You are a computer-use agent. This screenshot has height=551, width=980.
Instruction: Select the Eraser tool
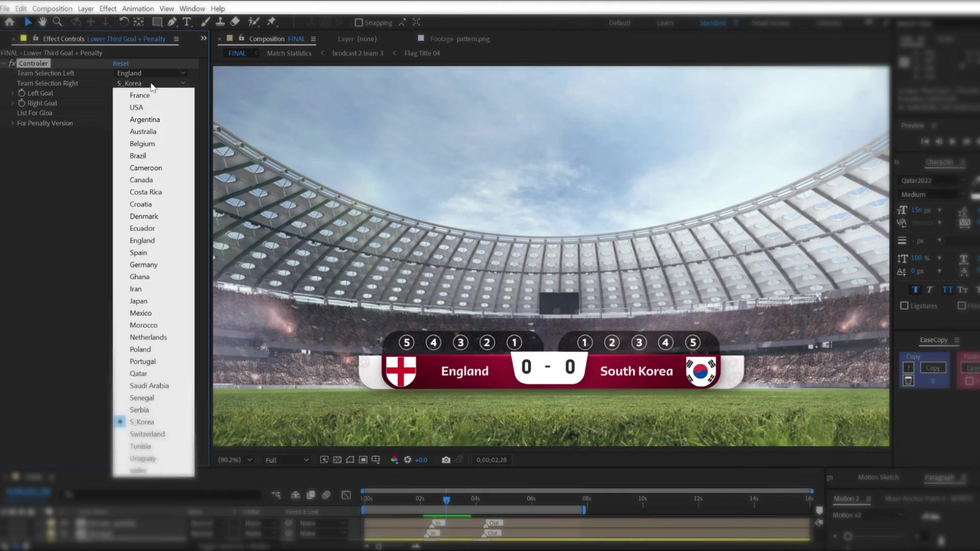tap(235, 22)
